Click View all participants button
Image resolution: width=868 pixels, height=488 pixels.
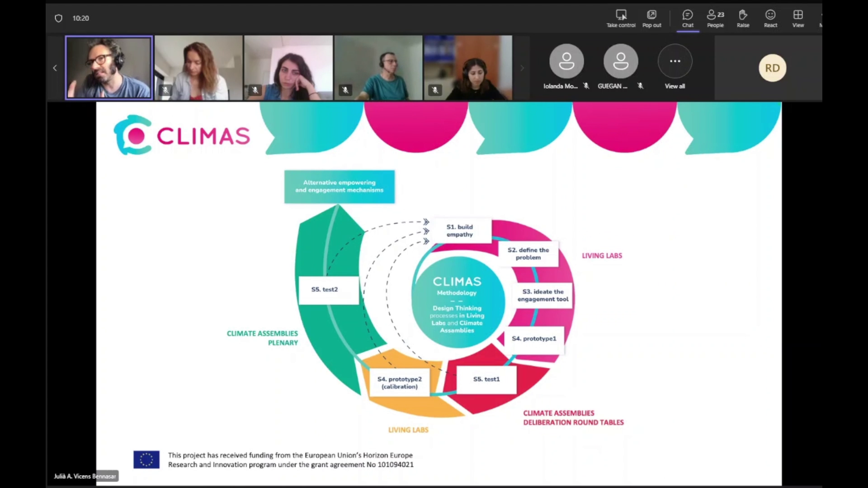[x=675, y=67]
